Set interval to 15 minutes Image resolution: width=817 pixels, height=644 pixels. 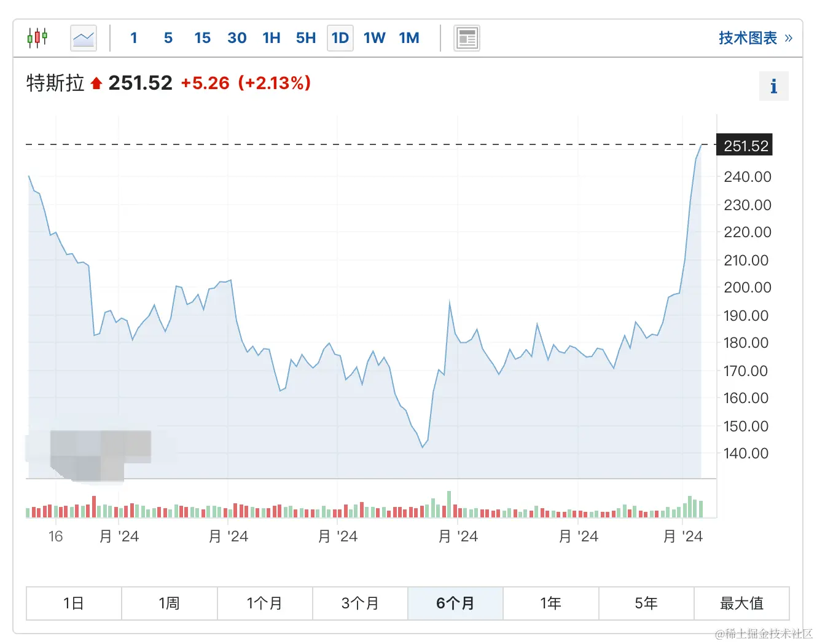pos(203,38)
